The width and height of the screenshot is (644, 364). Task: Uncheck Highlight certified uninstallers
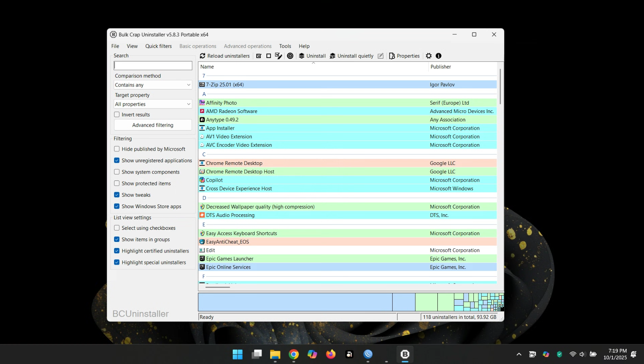(x=117, y=251)
